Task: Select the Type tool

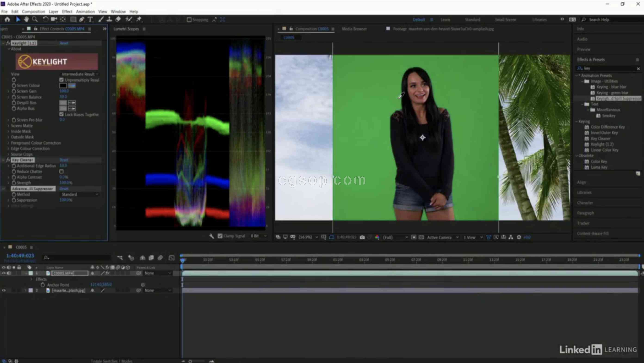Action: click(x=90, y=19)
